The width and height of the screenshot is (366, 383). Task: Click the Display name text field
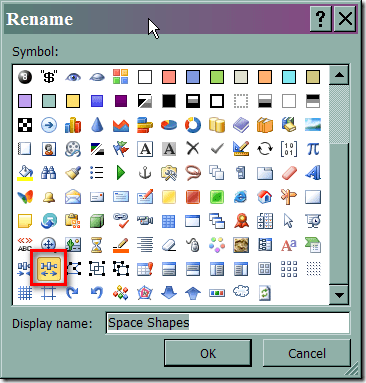tap(228, 323)
